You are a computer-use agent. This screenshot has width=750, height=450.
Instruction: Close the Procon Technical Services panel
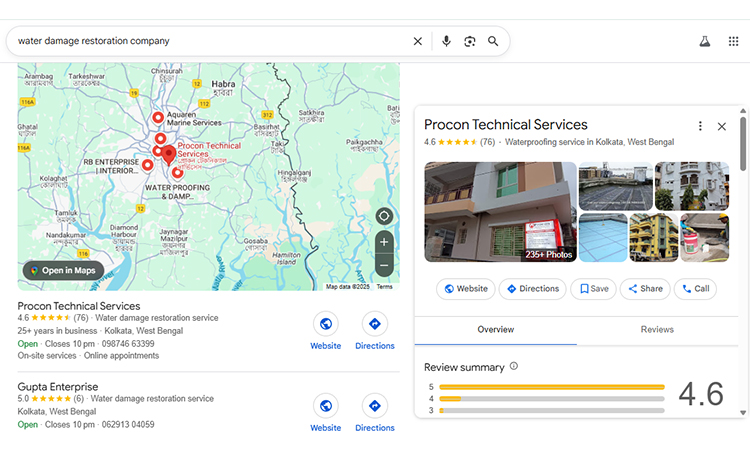(722, 126)
